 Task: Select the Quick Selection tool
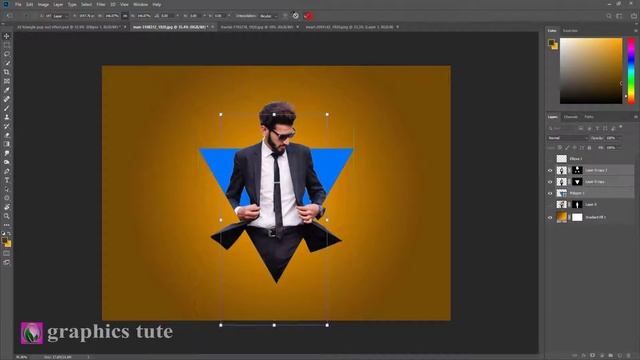coord(7,63)
